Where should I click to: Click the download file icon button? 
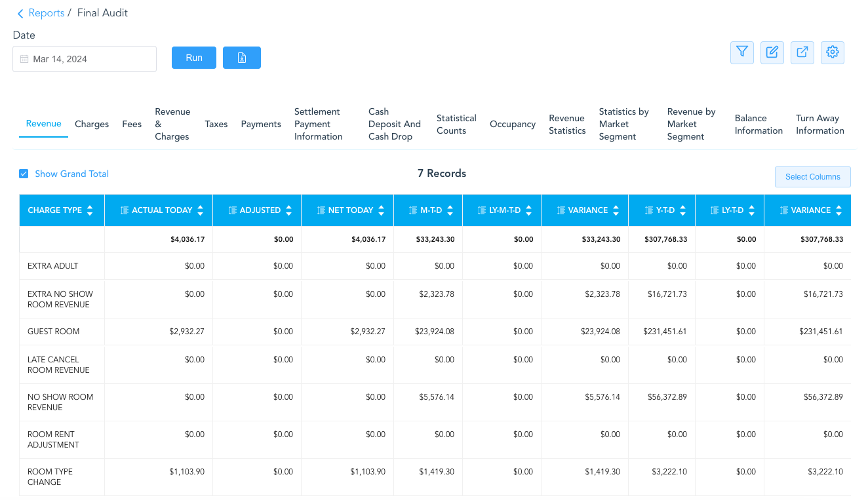[x=242, y=58]
